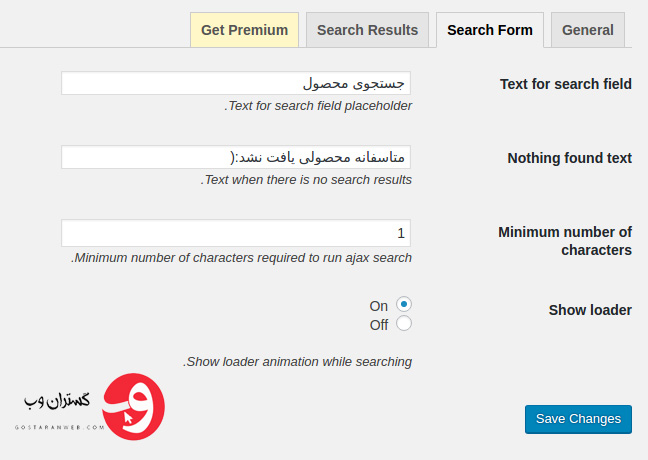The height and width of the screenshot is (460, 648).
Task: Click the Persian Gostaran Web wordmark
Action: [x=57, y=400]
